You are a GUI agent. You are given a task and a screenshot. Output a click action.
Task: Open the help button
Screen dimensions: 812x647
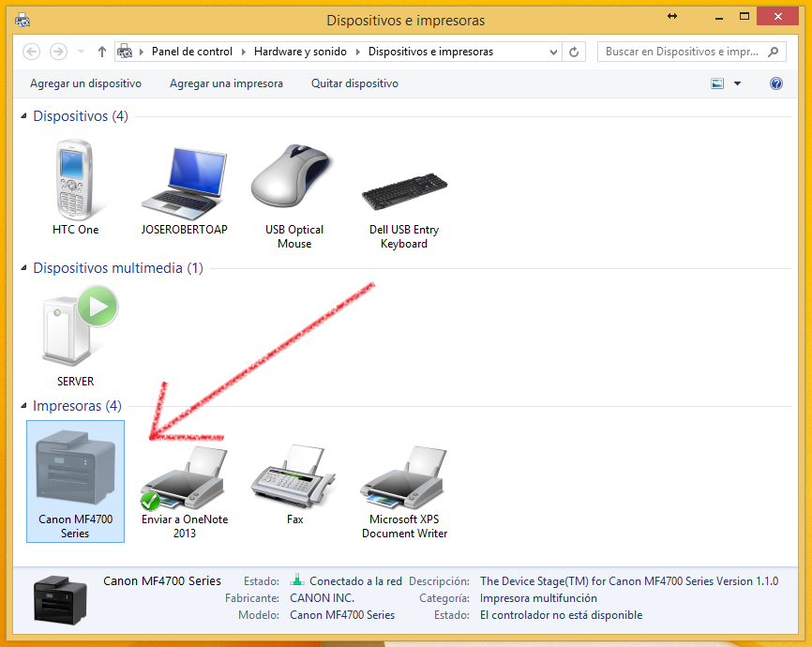tap(775, 83)
